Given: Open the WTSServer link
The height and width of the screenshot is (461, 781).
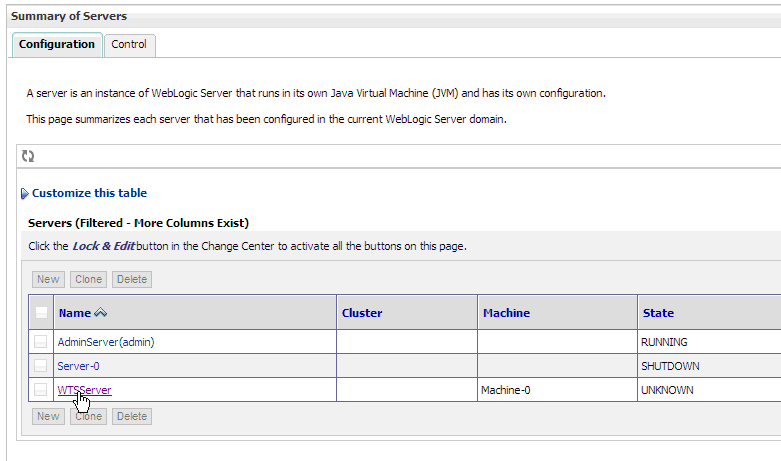Looking at the screenshot, I should (x=84, y=390).
